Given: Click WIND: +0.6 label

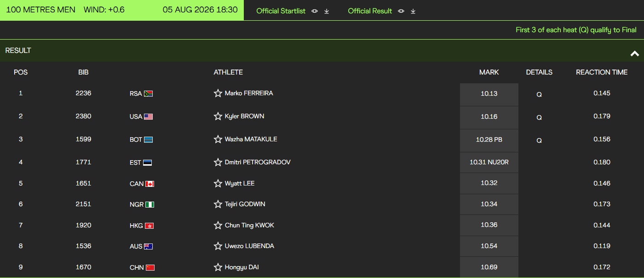Looking at the screenshot, I should pos(104,10).
